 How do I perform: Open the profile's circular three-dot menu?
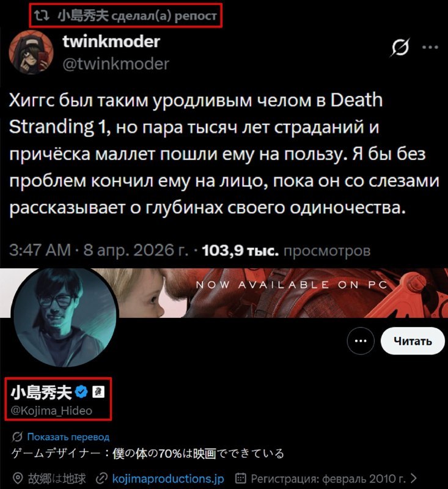click(x=361, y=341)
